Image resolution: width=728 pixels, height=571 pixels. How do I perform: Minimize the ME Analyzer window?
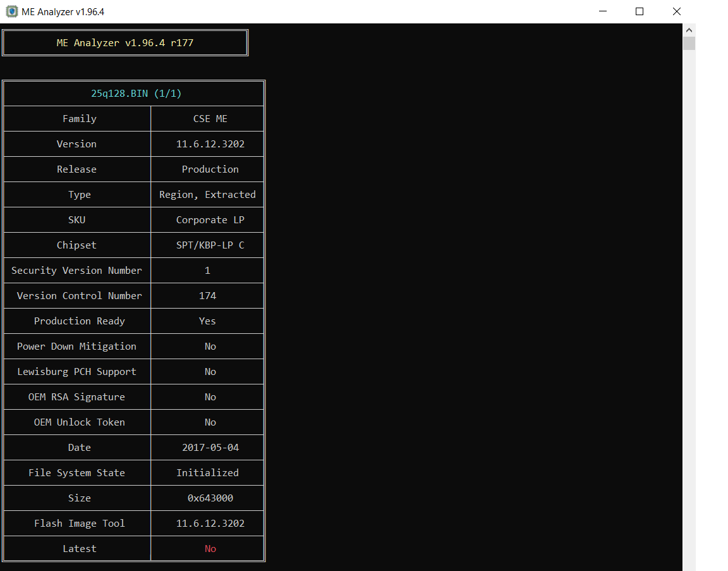pyautogui.click(x=603, y=11)
